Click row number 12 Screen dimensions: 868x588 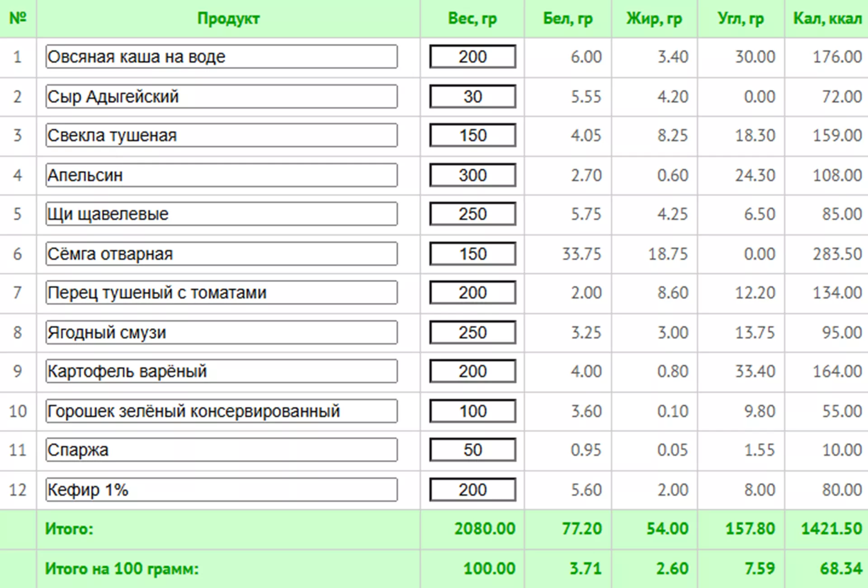click(x=18, y=490)
